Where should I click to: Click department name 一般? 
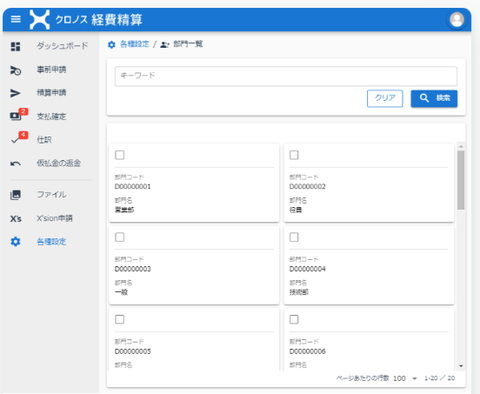[121, 292]
